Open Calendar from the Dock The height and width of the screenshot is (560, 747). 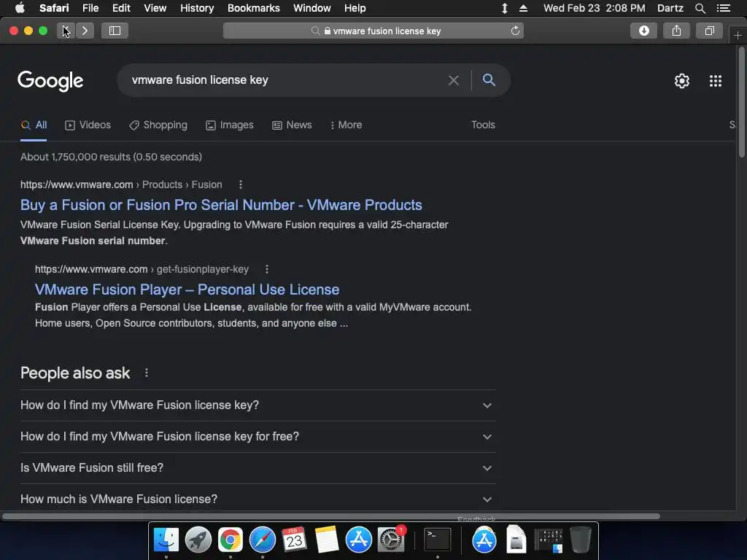pyautogui.click(x=294, y=540)
